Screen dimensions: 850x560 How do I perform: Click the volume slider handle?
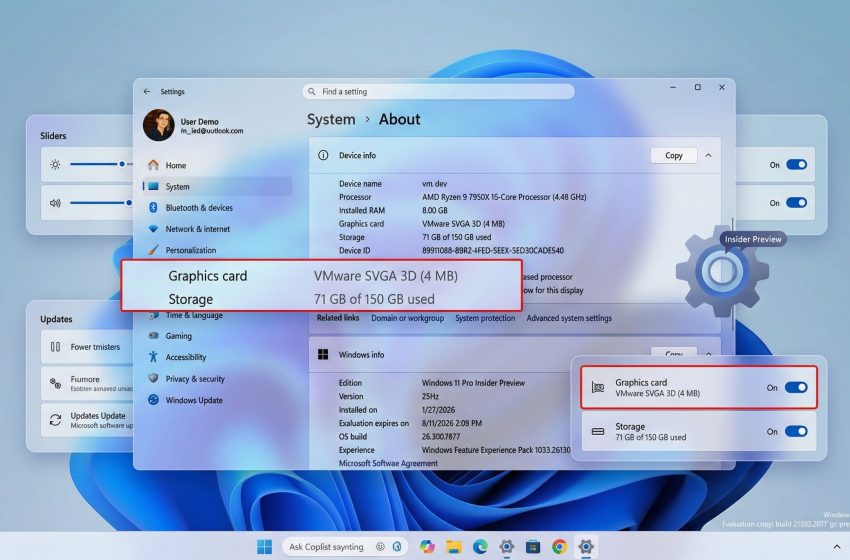(128, 203)
